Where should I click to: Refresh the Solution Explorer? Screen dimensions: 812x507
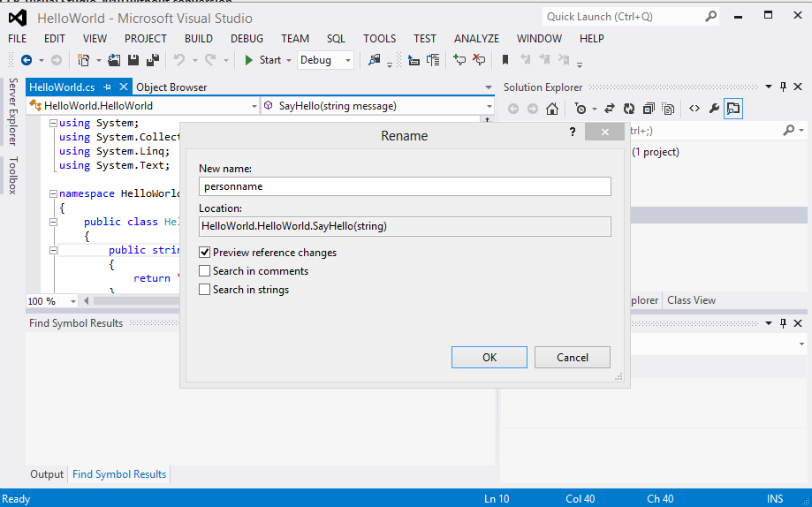[x=629, y=109]
